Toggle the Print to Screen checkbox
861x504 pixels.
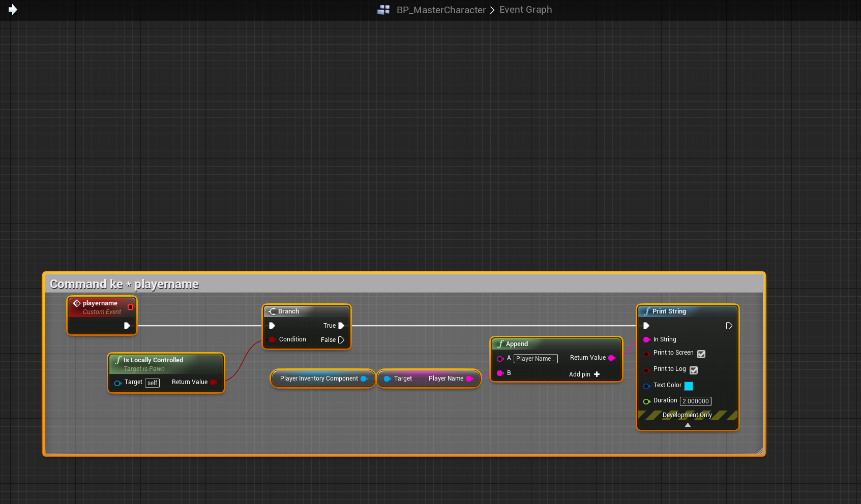click(701, 354)
